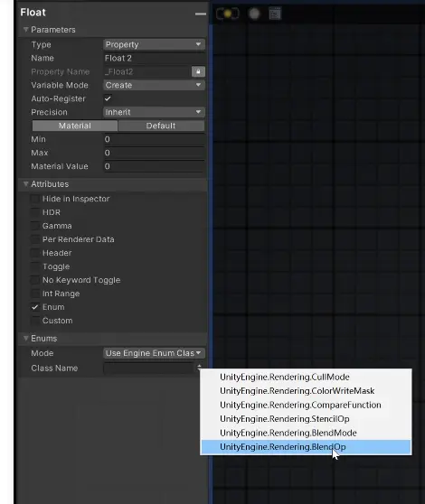Check the No Keyword Toggle attribute
The height and width of the screenshot is (504, 425).
[34, 280]
